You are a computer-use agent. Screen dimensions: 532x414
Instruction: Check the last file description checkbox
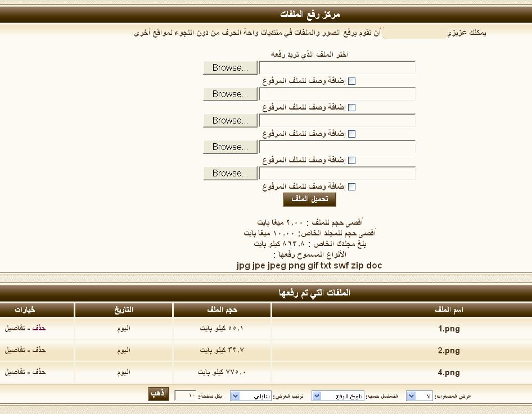pyautogui.click(x=352, y=187)
